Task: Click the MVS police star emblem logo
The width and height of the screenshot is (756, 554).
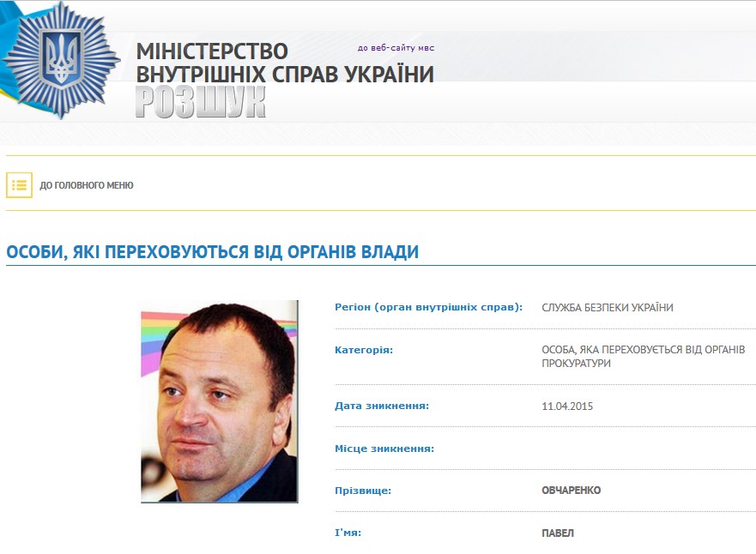Action: [60, 59]
